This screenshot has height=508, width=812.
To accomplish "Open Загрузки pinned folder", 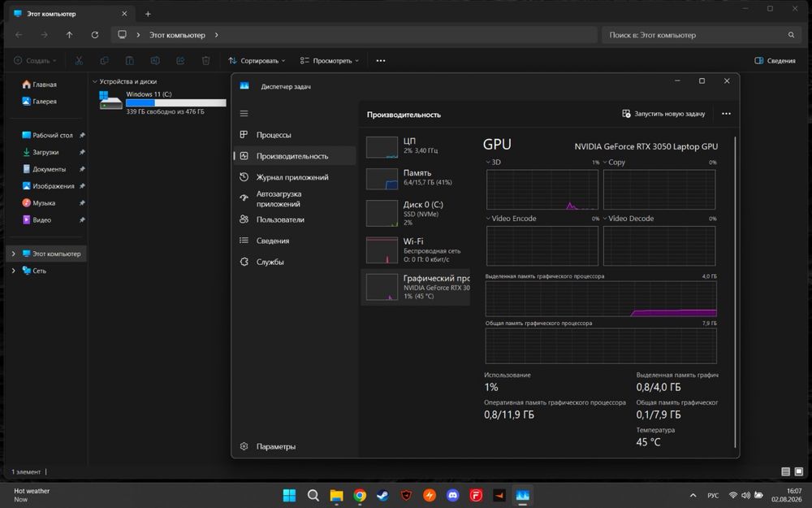I will click(46, 153).
